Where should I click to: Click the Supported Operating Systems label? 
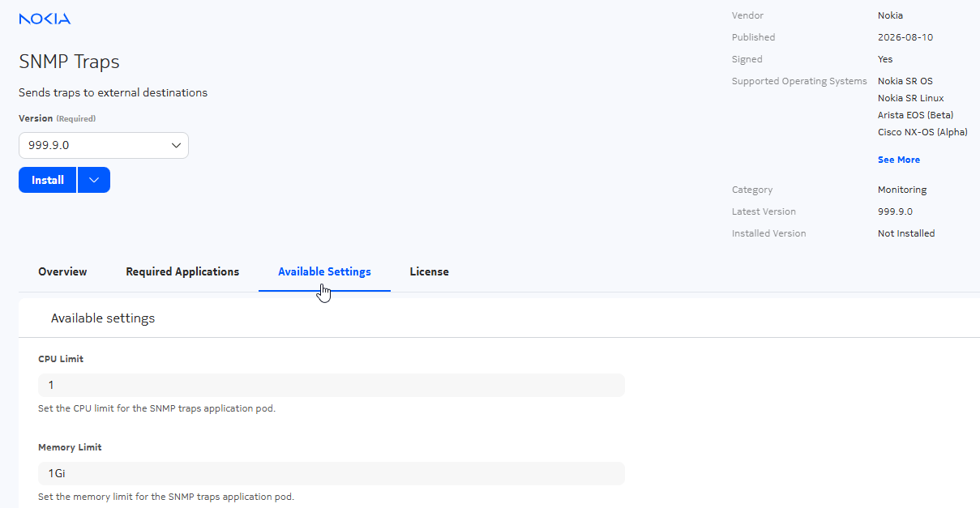click(799, 81)
